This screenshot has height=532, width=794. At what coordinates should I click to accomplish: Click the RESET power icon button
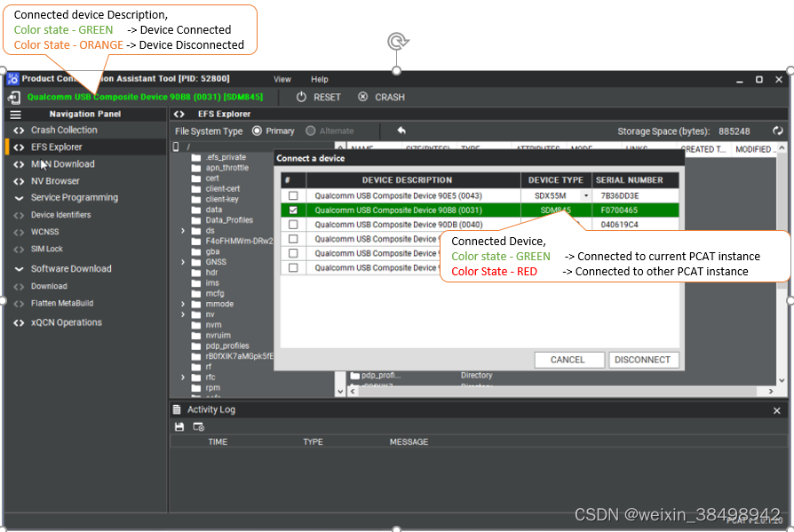(x=301, y=97)
